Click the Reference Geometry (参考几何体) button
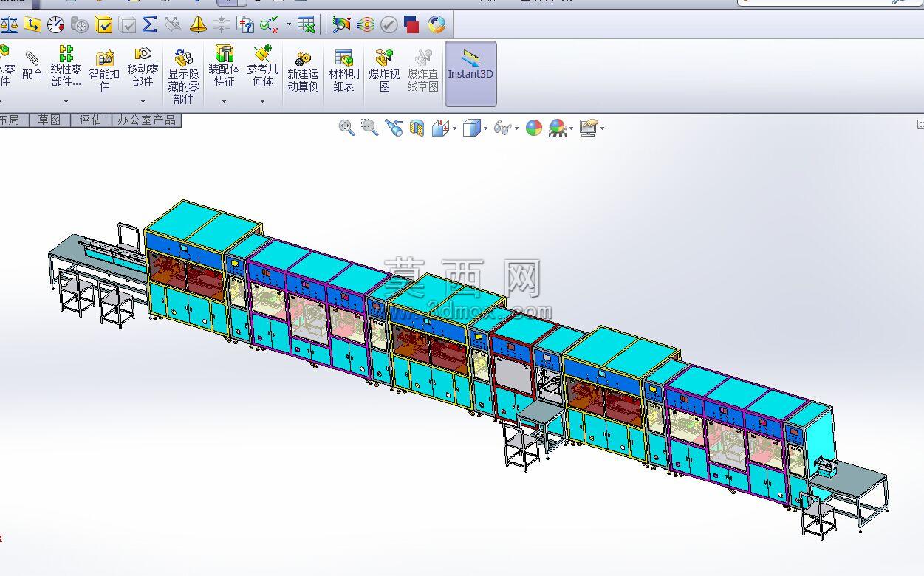924x576 pixels. [262, 70]
